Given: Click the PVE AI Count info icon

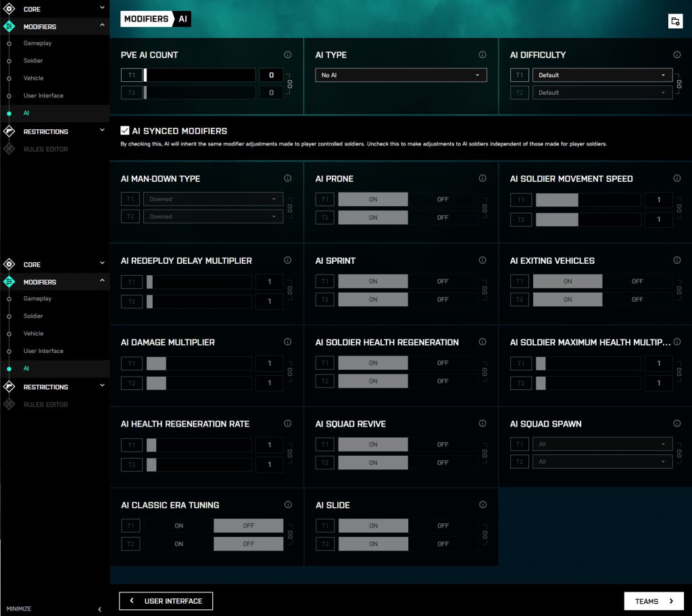Looking at the screenshot, I should [x=288, y=55].
